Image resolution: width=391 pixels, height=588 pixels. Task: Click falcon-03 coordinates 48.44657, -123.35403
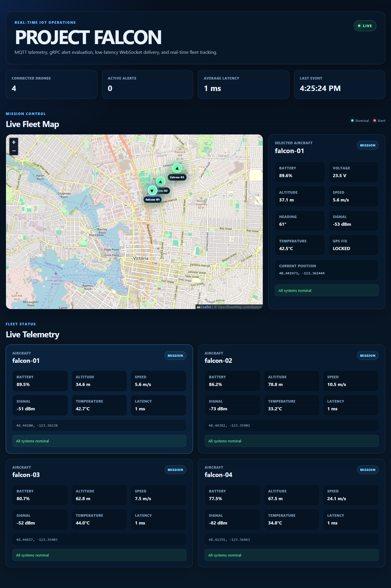[x=37, y=540]
